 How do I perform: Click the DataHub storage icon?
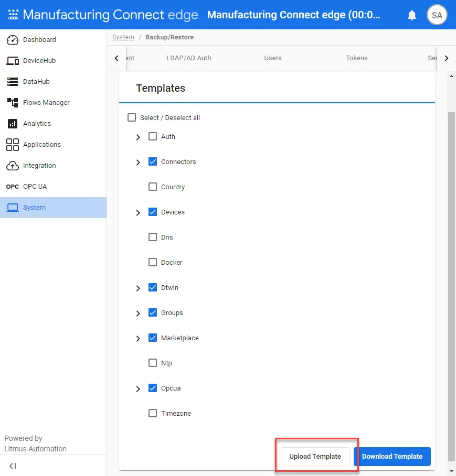(x=13, y=82)
